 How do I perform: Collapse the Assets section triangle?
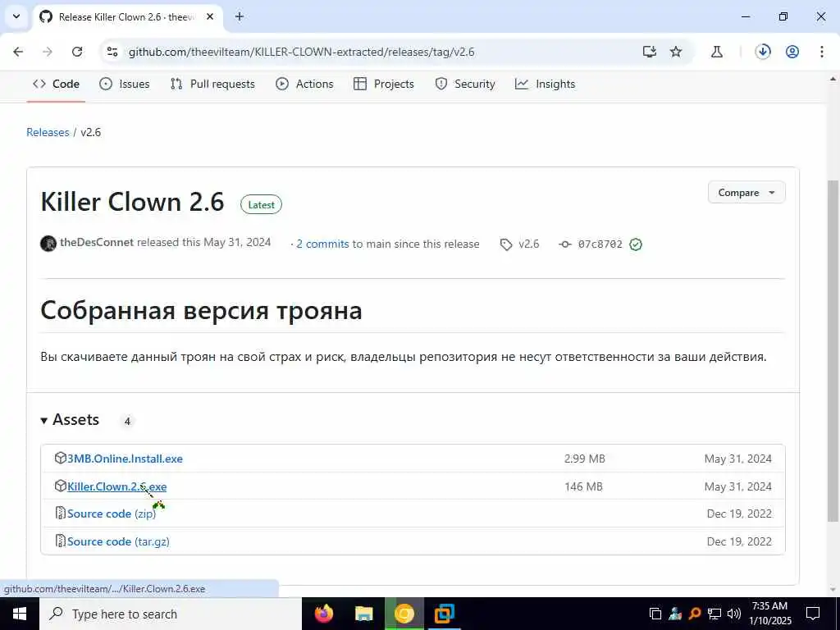pos(44,421)
